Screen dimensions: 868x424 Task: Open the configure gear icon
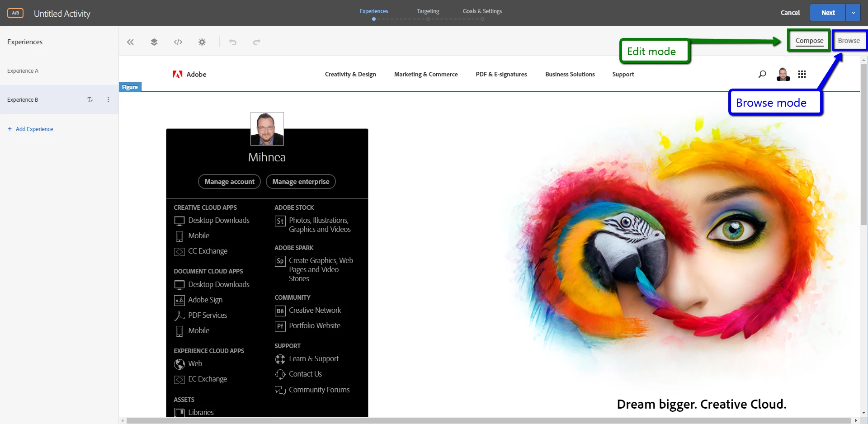click(202, 42)
